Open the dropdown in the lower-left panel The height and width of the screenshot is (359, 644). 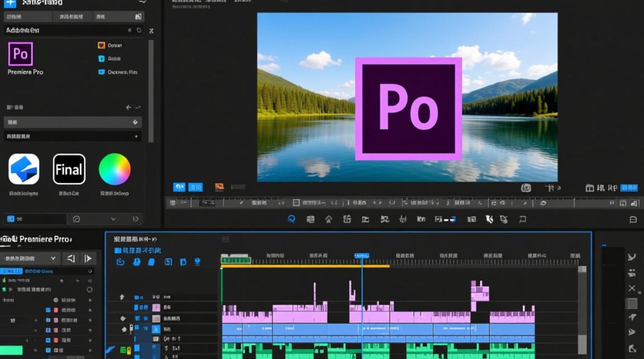[30, 258]
